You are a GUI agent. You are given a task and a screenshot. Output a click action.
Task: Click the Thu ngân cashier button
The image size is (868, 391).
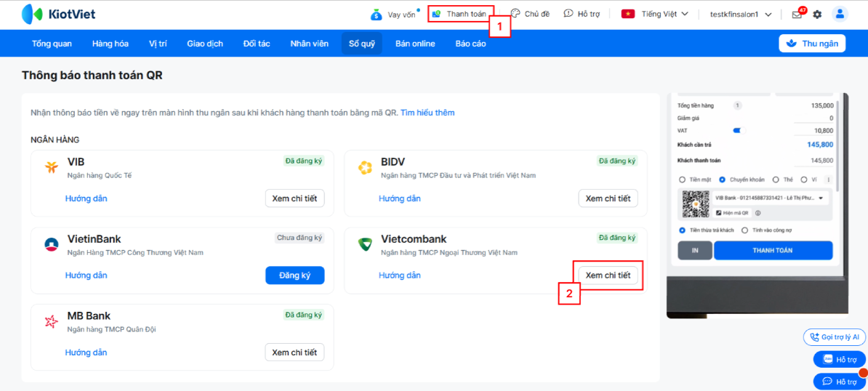coord(812,43)
